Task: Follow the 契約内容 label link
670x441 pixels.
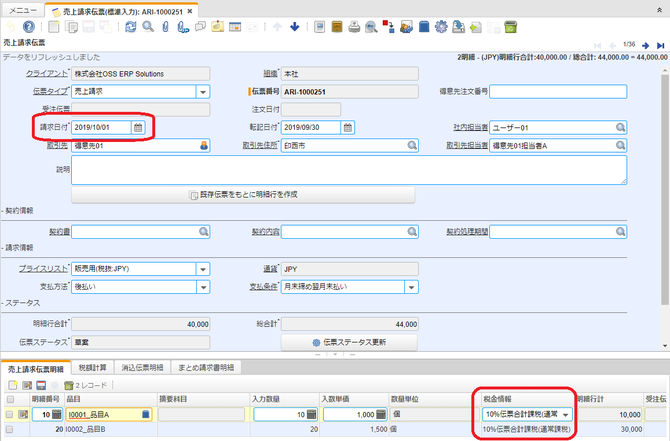Action: coord(265,232)
